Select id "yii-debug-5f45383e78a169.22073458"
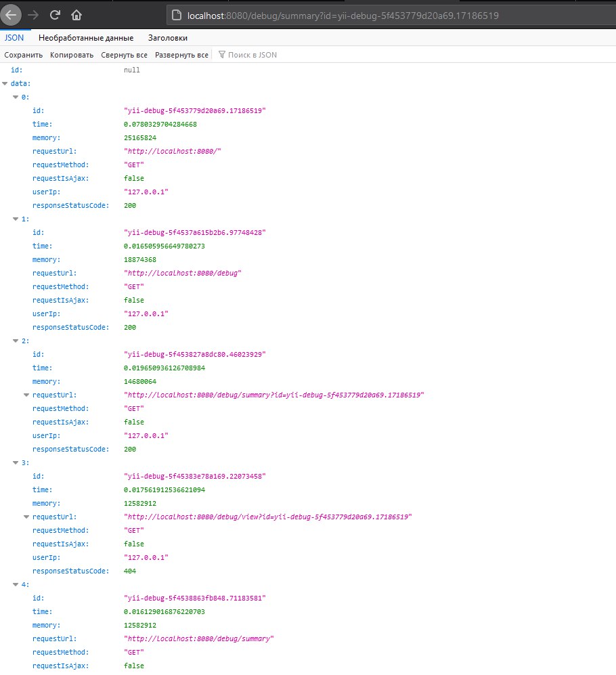 [x=194, y=476]
